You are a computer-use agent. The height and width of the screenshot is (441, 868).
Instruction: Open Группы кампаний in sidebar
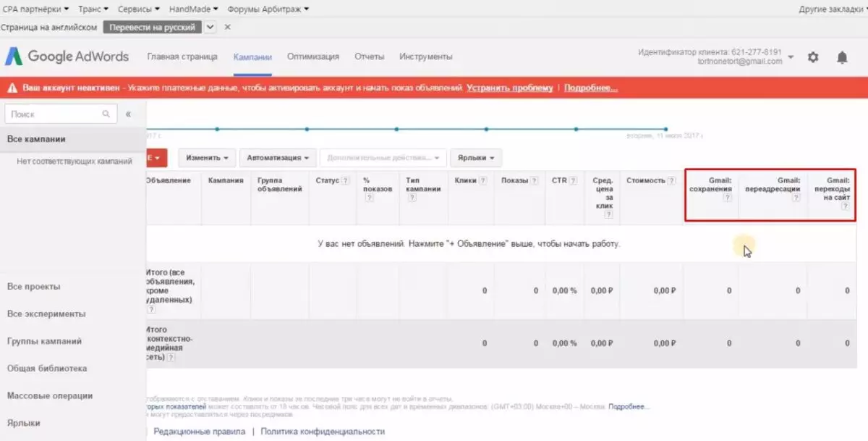[44, 341]
